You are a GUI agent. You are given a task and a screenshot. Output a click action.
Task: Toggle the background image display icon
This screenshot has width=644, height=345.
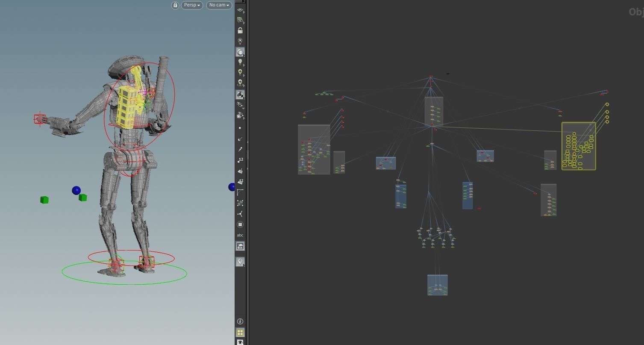(x=240, y=246)
